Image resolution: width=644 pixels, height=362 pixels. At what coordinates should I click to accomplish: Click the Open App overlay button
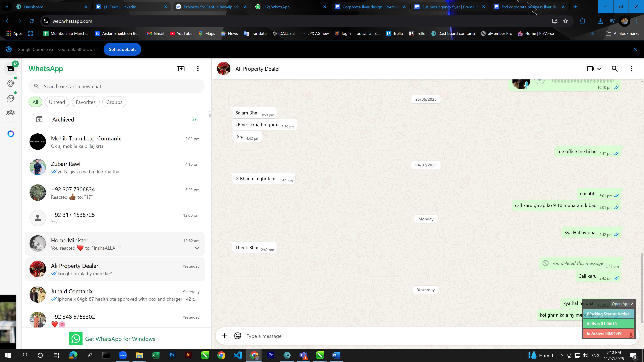click(622, 304)
